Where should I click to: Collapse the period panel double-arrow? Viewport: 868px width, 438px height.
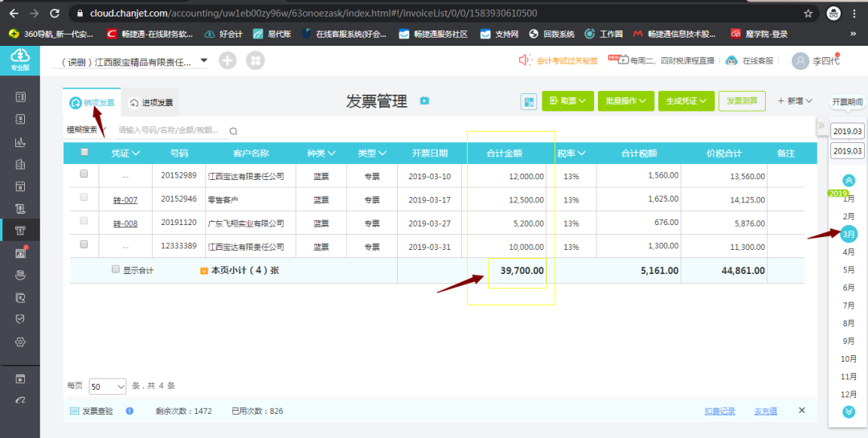(x=821, y=125)
